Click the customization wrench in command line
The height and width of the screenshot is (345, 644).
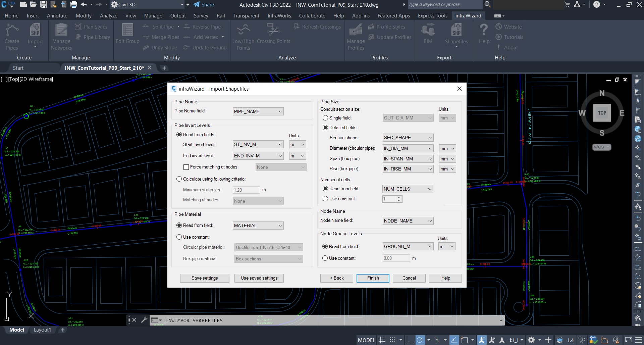coord(144,320)
